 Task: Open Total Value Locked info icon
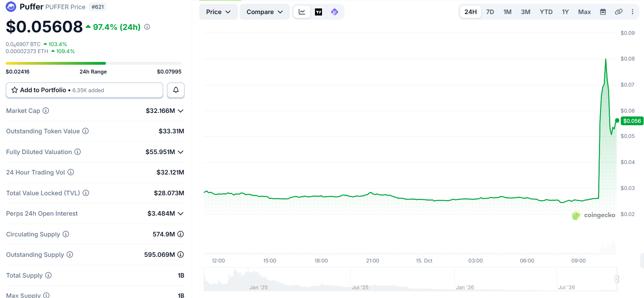tap(86, 193)
